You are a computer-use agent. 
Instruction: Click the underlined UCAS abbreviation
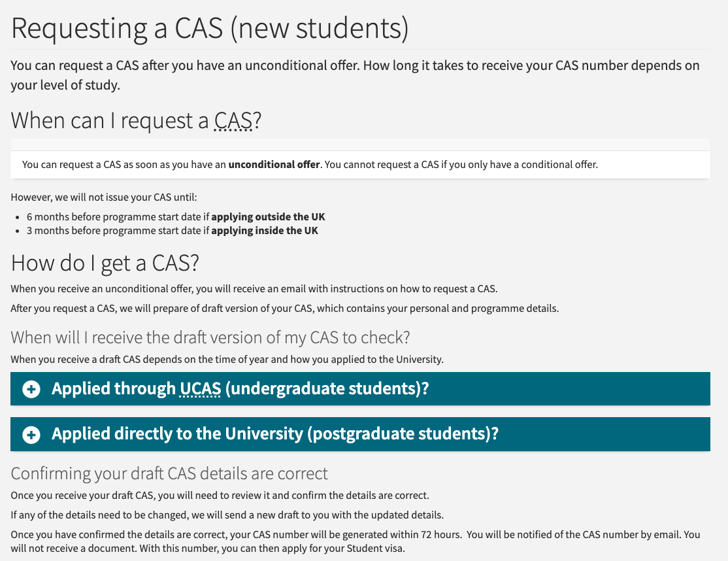click(x=201, y=389)
